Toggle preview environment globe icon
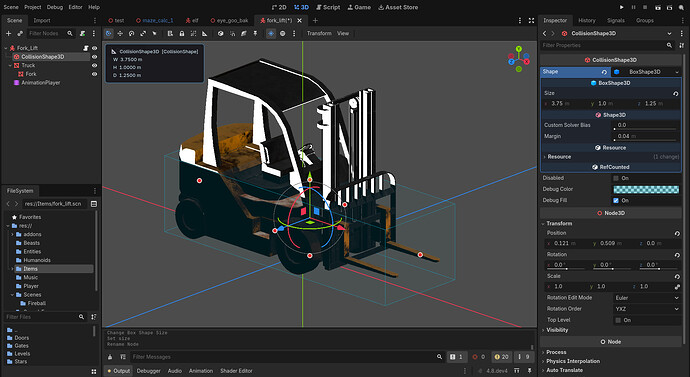690x377 pixels. point(283,33)
